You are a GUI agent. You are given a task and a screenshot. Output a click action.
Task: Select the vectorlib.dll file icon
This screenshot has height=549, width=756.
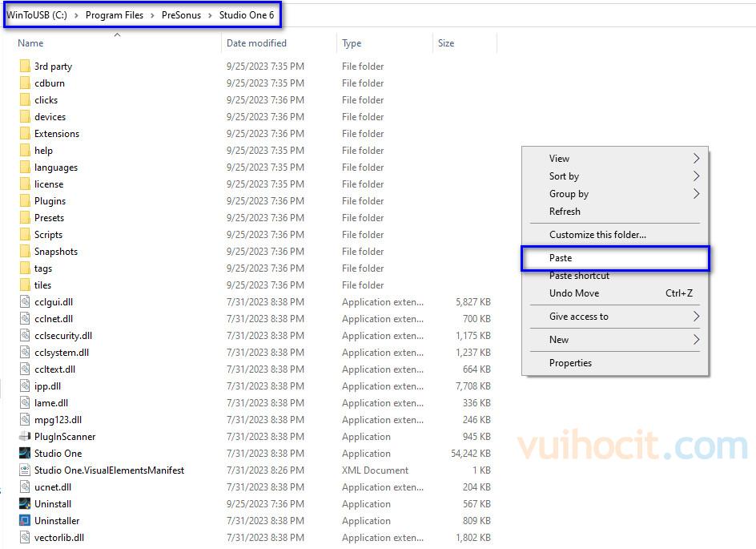click(x=25, y=538)
